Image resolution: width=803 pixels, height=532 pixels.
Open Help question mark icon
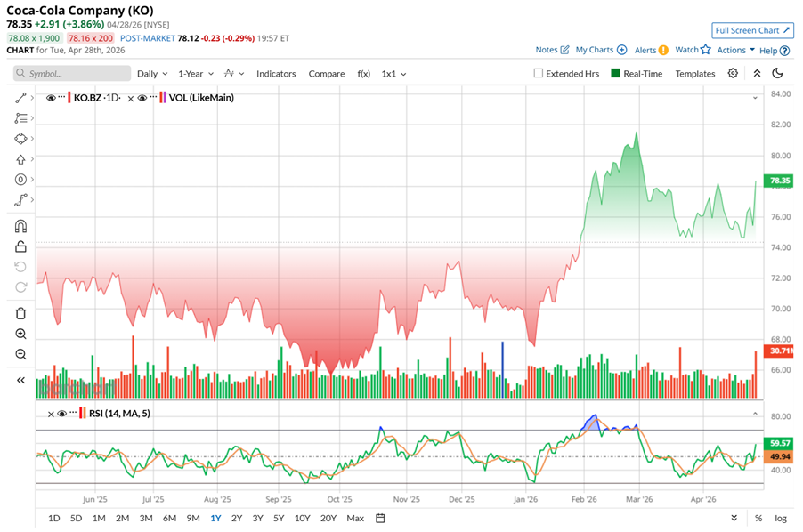(x=784, y=51)
